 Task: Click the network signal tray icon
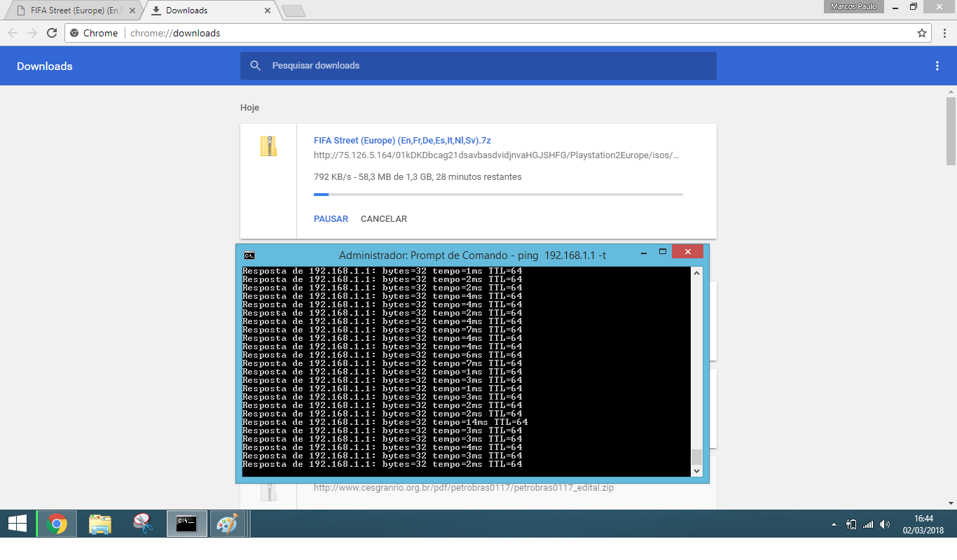[x=868, y=524]
